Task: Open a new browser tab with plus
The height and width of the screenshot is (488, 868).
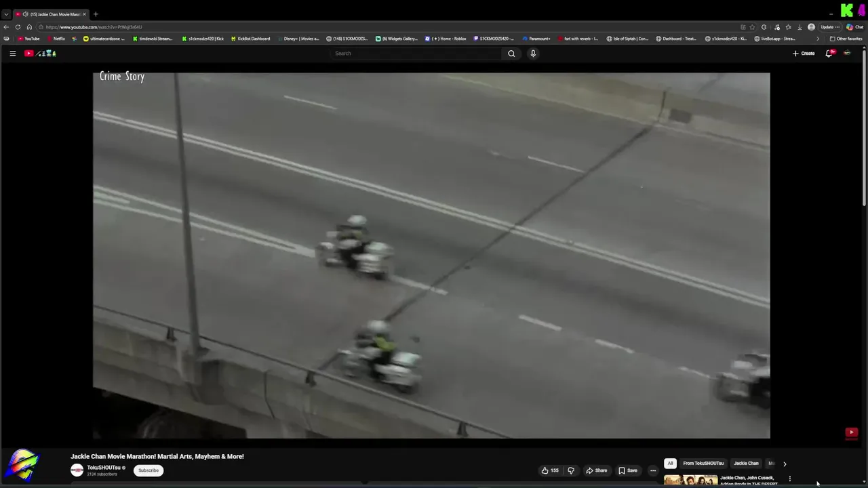Action: click(96, 14)
